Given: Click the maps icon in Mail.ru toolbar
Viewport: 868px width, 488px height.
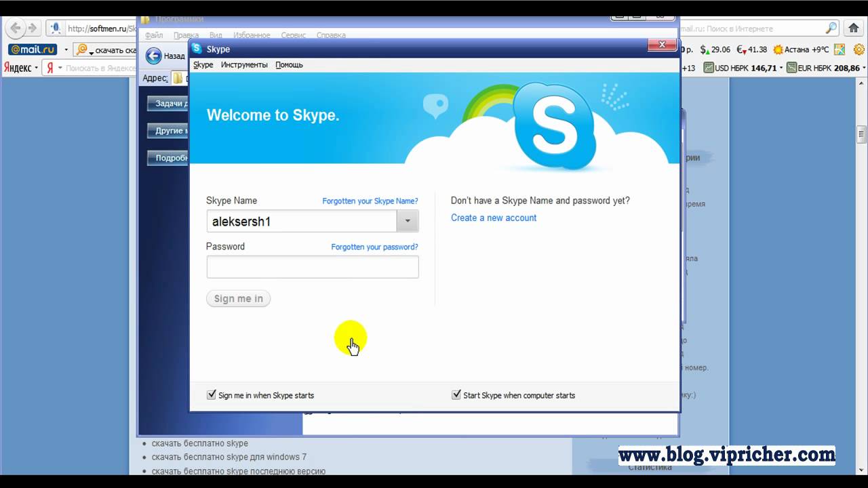Looking at the screenshot, I should coord(840,49).
